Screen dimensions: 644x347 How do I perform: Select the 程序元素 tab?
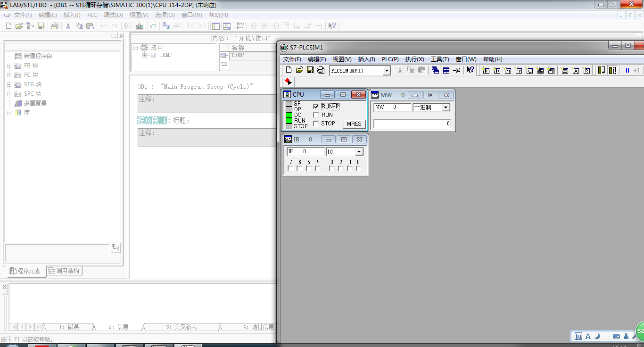25,271
